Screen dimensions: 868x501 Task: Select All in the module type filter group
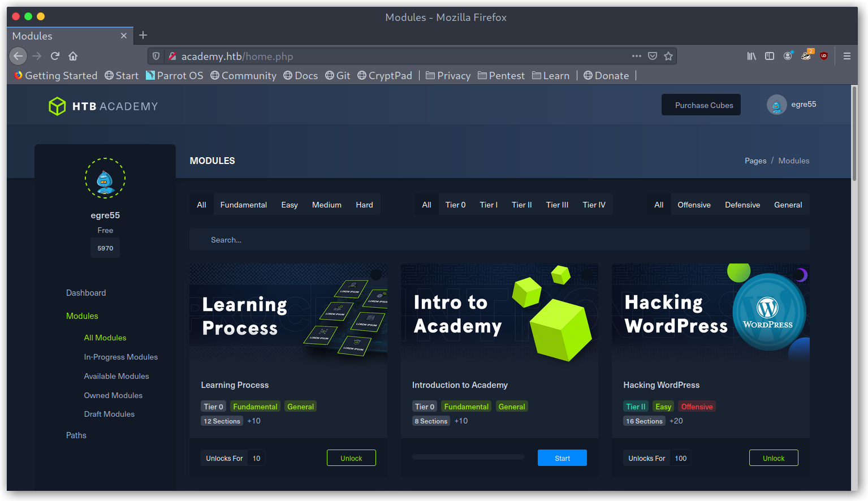[x=659, y=205]
